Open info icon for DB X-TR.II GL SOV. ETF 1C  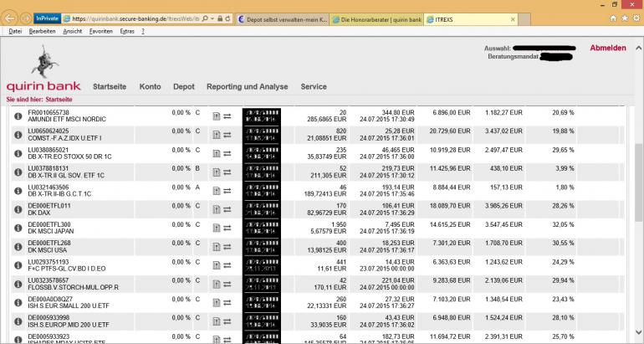pos(18,172)
